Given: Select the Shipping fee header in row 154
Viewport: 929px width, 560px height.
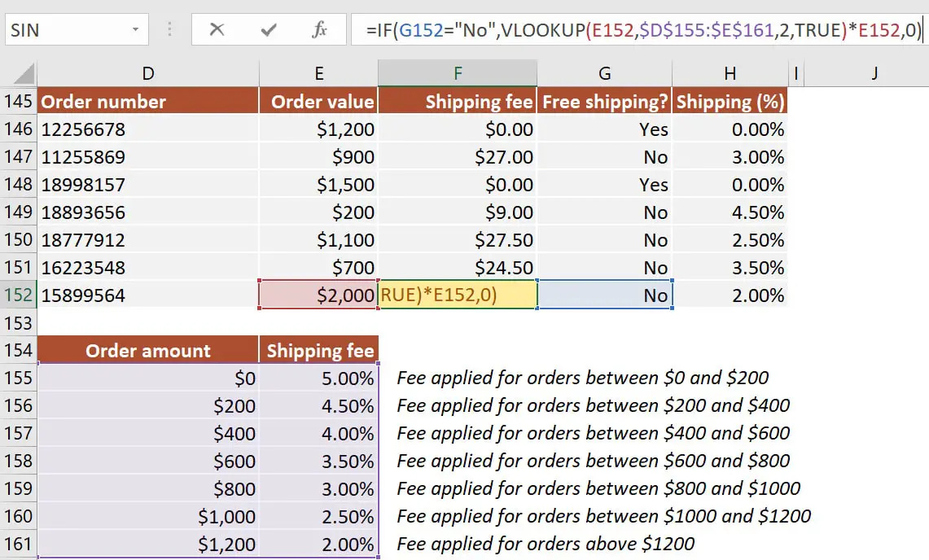Looking at the screenshot, I should coord(319,350).
